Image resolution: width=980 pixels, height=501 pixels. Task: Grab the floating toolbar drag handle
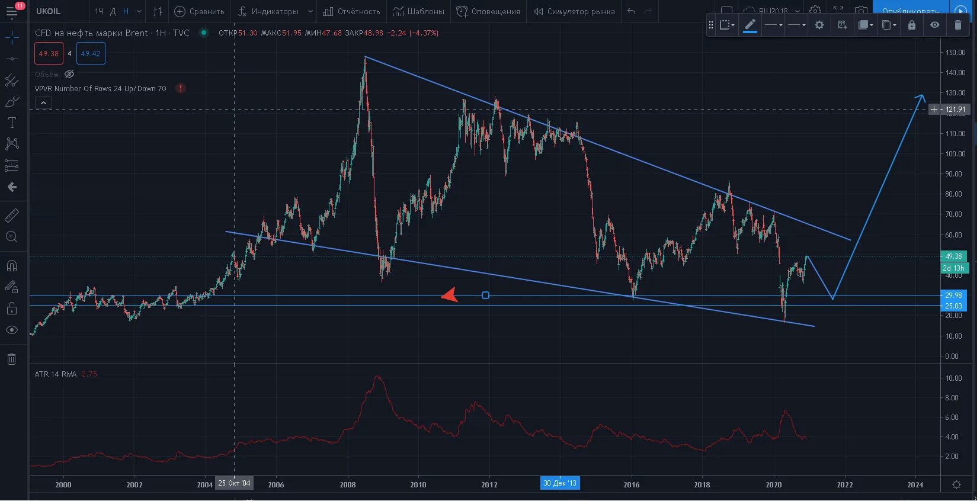711,25
